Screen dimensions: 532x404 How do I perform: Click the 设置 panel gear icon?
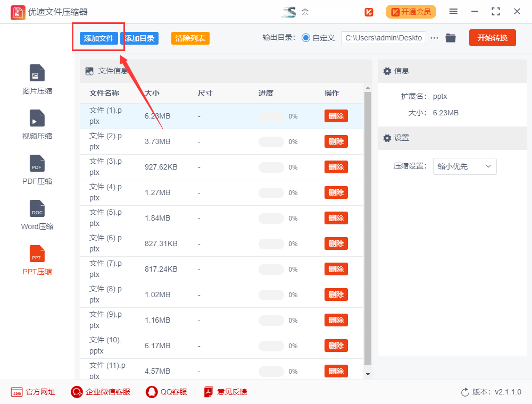[x=387, y=138]
